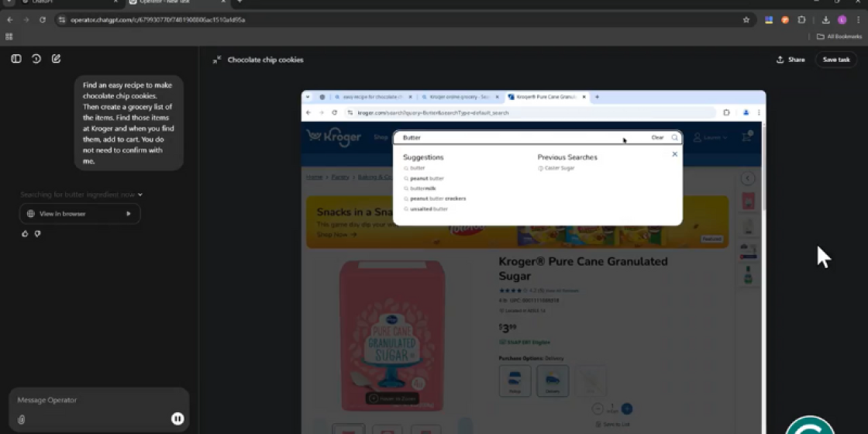
Task: Toggle the Operator sidebar panel icon
Action: click(x=16, y=59)
